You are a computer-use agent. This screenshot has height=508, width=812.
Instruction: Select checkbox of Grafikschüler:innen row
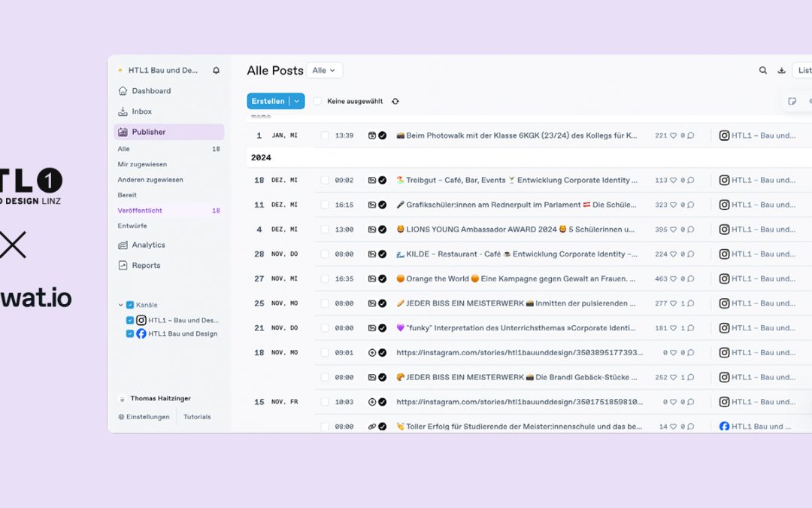click(x=325, y=205)
